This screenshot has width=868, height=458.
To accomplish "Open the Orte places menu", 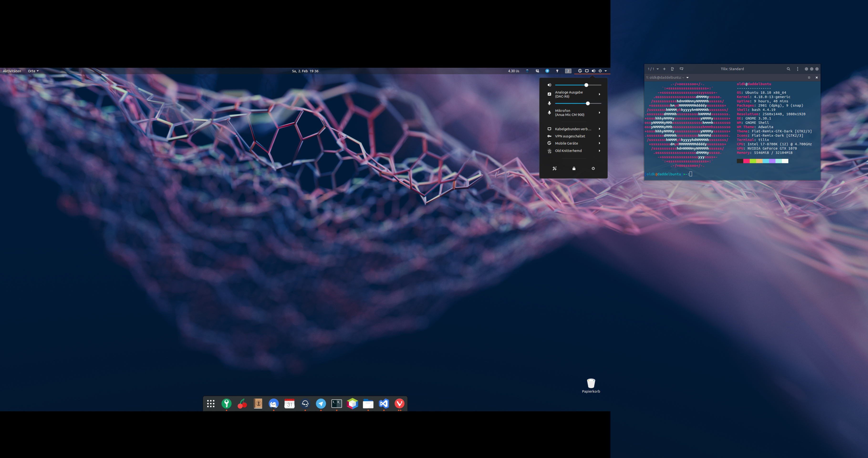I will pyautogui.click(x=33, y=71).
